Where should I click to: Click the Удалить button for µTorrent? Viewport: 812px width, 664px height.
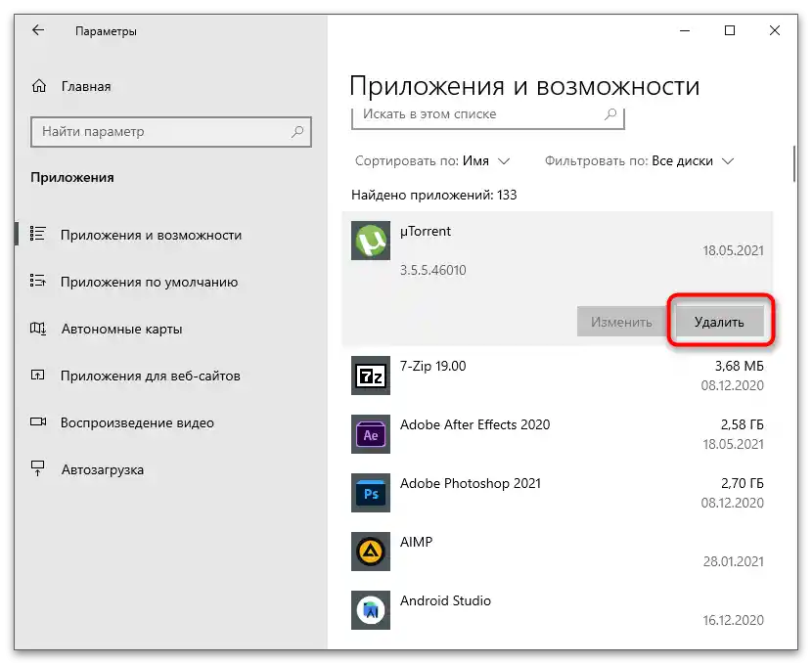[719, 322]
